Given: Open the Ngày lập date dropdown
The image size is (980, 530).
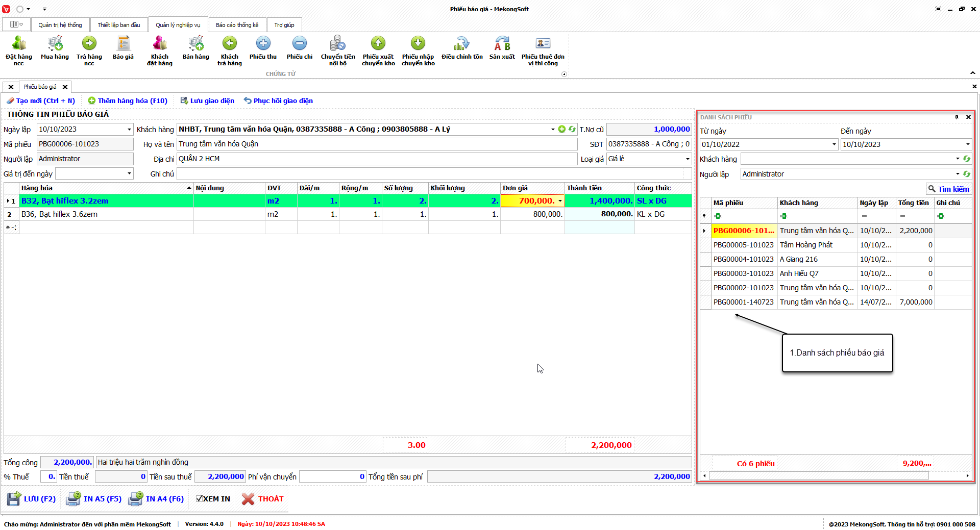Looking at the screenshot, I should (129, 130).
